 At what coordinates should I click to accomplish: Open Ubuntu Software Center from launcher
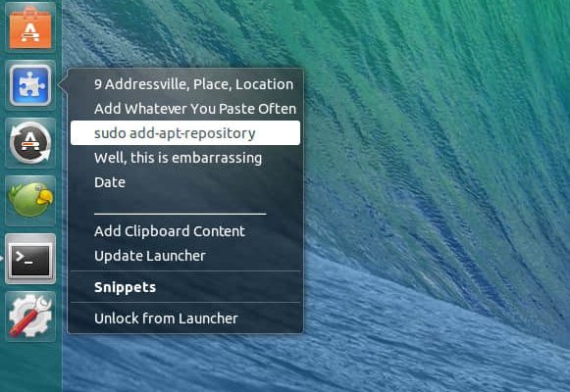[30, 27]
